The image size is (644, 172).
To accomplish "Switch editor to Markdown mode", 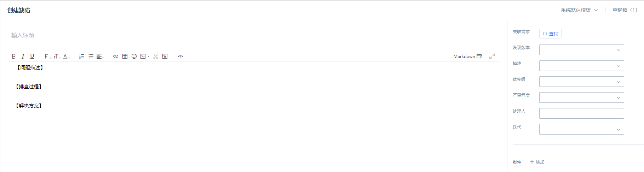I will (x=467, y=57).
